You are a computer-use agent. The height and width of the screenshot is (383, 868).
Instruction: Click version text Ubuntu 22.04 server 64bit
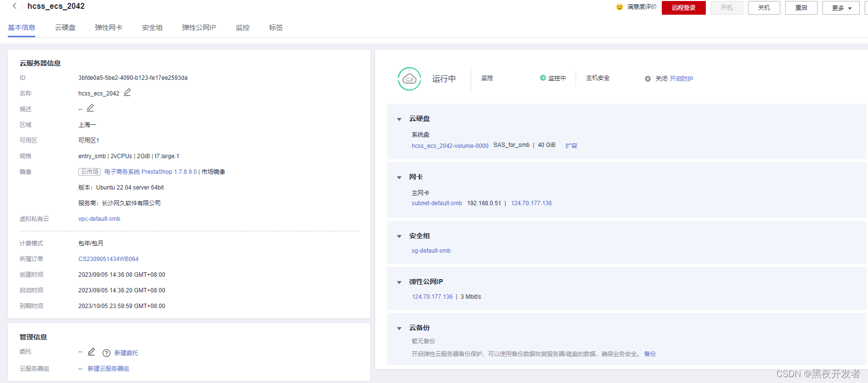130,188
